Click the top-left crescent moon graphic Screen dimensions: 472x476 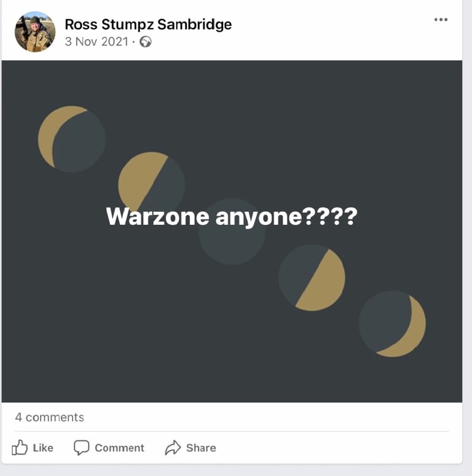click(72, 139)
